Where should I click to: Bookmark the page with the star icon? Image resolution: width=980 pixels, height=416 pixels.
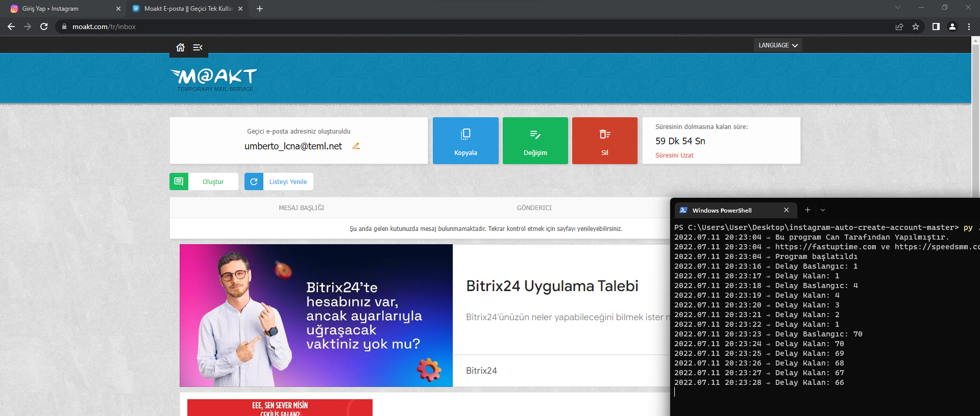[x=916, y=27]
